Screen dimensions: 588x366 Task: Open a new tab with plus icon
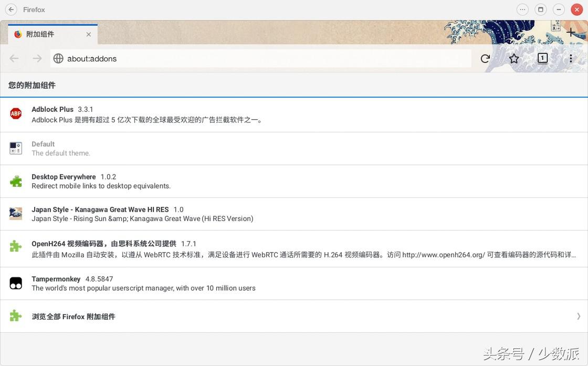(x=570, y=33)
